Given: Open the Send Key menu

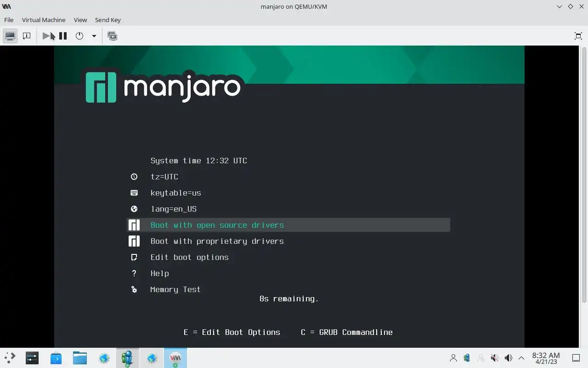Looking at the screenshot, I should 108,20.
